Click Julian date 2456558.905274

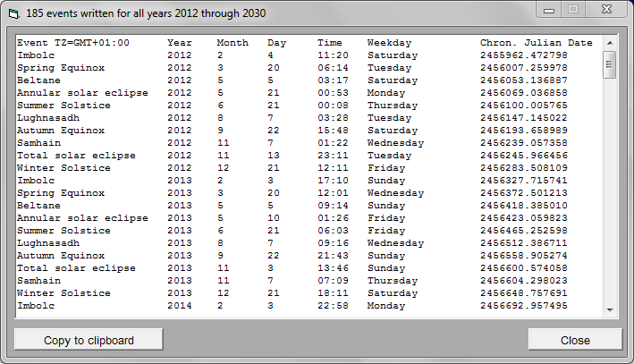pyautogui.click(x=524, y=256)
